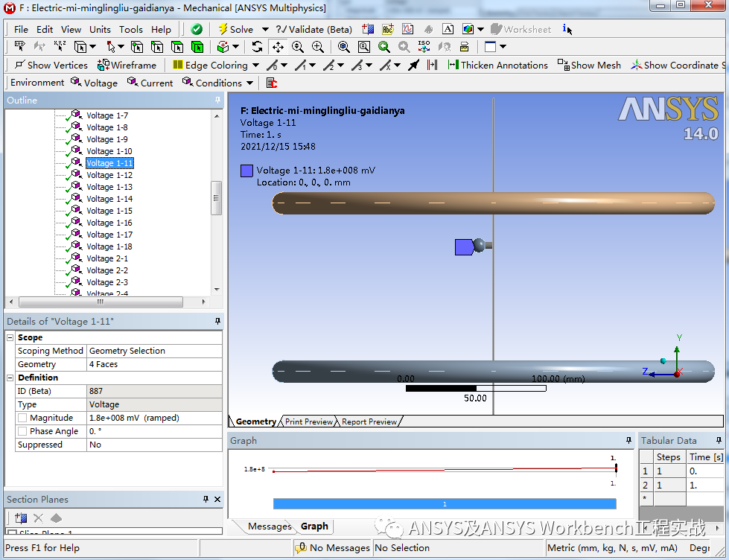Click the ISO view icon
This screenshot has height=560, width=729.
tap(424, 46)
